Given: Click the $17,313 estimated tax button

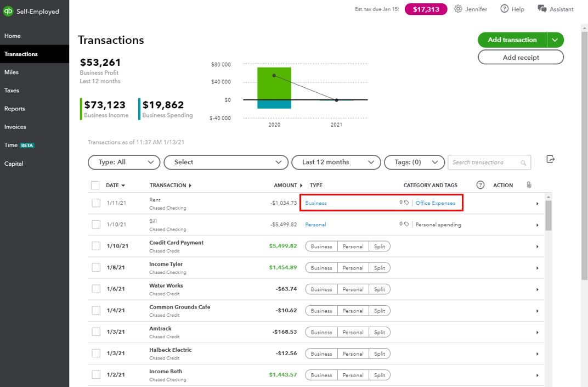Looking at the screenshot, I should (426, 9).
